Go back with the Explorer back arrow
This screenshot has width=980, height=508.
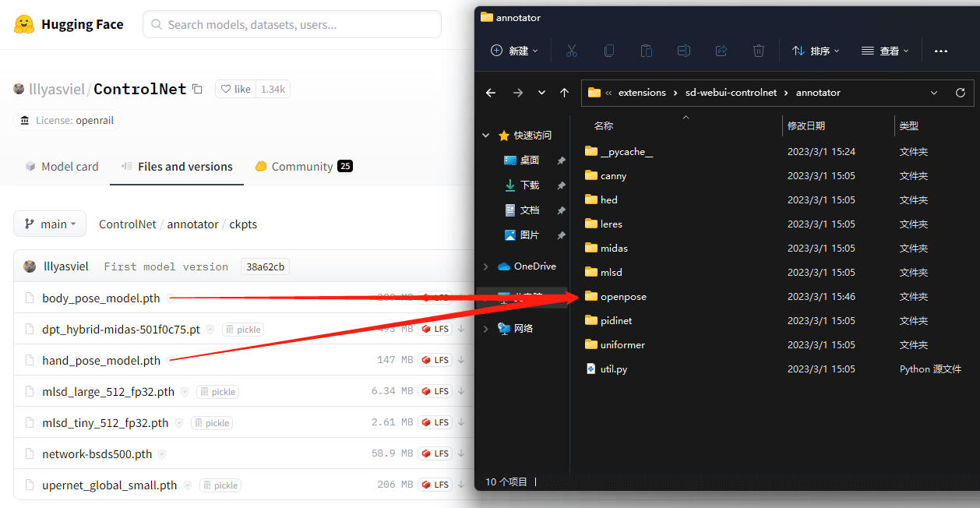pyautogui.click(x=490, y=92)
